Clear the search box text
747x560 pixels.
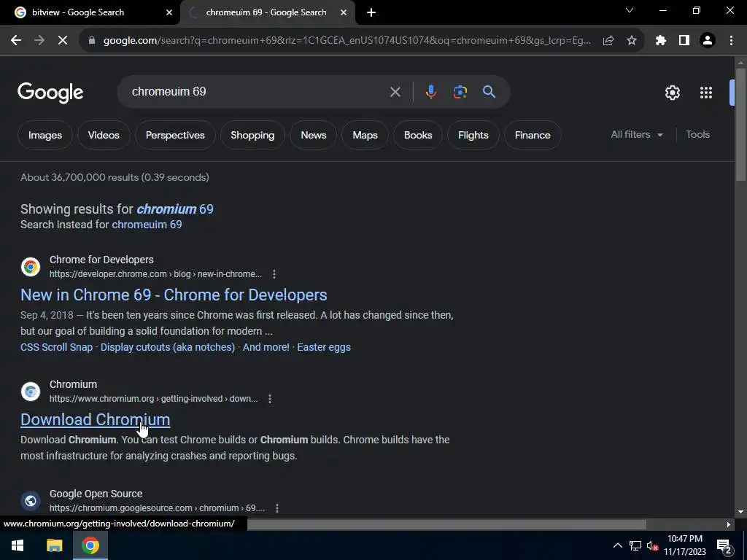coord(395,92)
